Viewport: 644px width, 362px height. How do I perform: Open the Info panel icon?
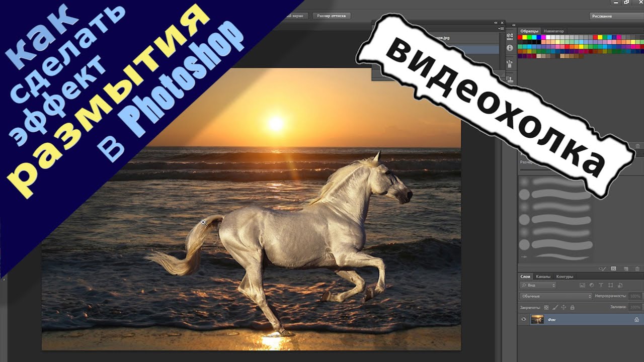tap(510, 48)
